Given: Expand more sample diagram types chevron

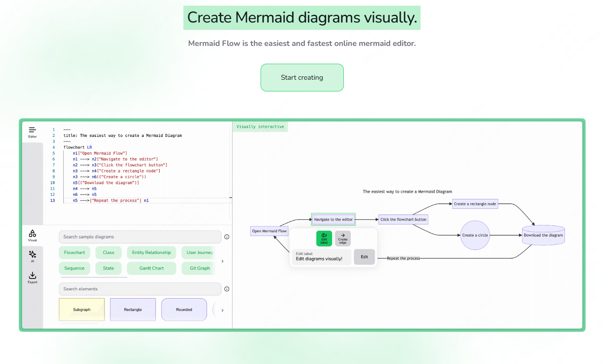Looking at the screenshot, I should tap(222, 261).
